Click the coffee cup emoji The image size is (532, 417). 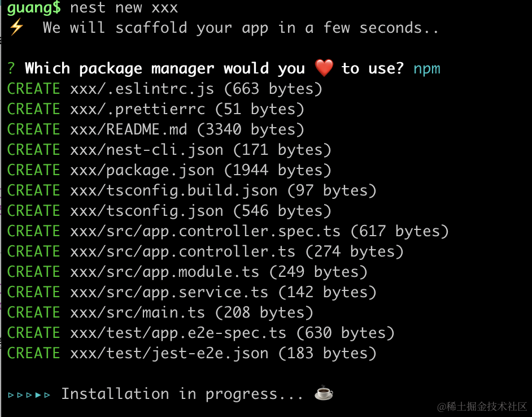(x=324, y=393)
